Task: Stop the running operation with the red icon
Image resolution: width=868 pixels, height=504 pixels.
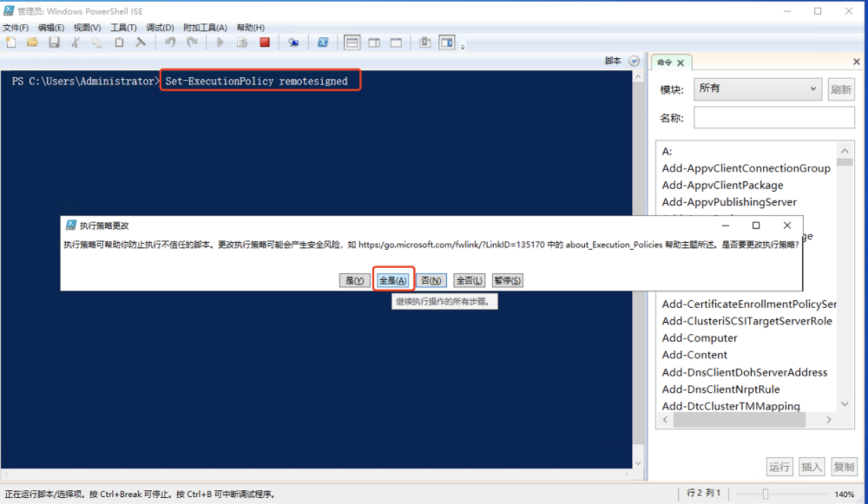Action: [x=265, y=43]
